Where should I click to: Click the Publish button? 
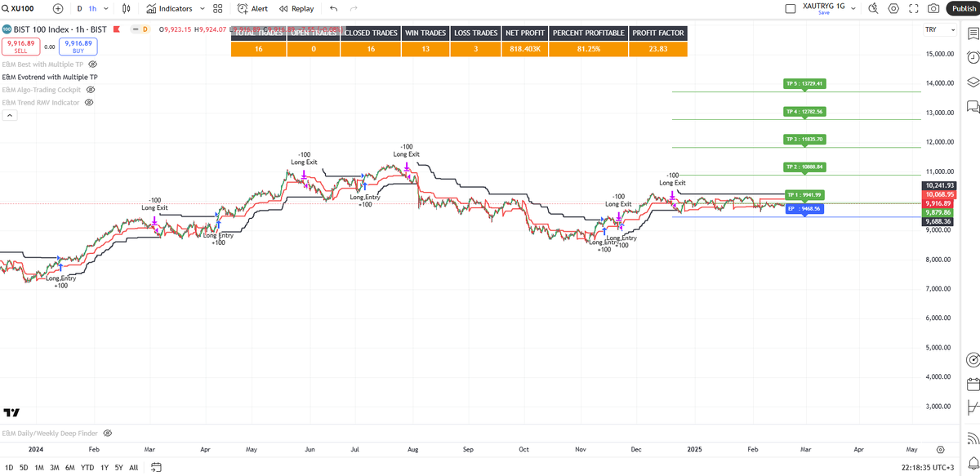click(963, 8)
